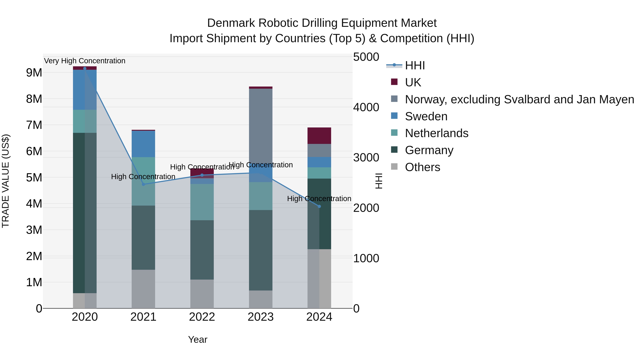The image size is (644, 362).
Task: Toggle the UK legend label
Action: point(413,82)
